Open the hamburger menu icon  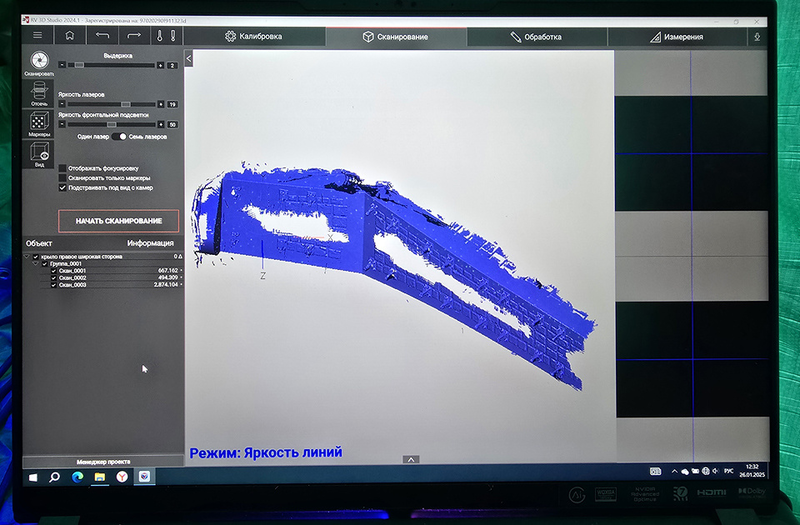point(37,37)
